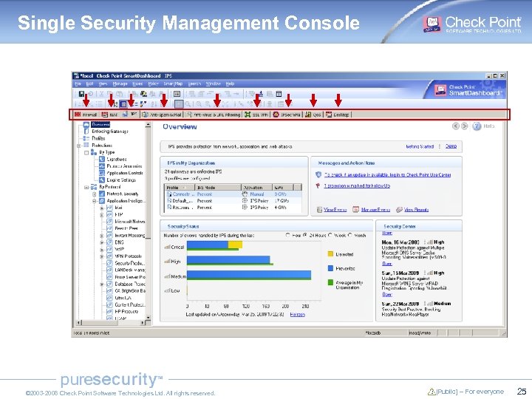Click the tree panel vertical scrollbar
532x399 pixels.
[x=148, y=220]
